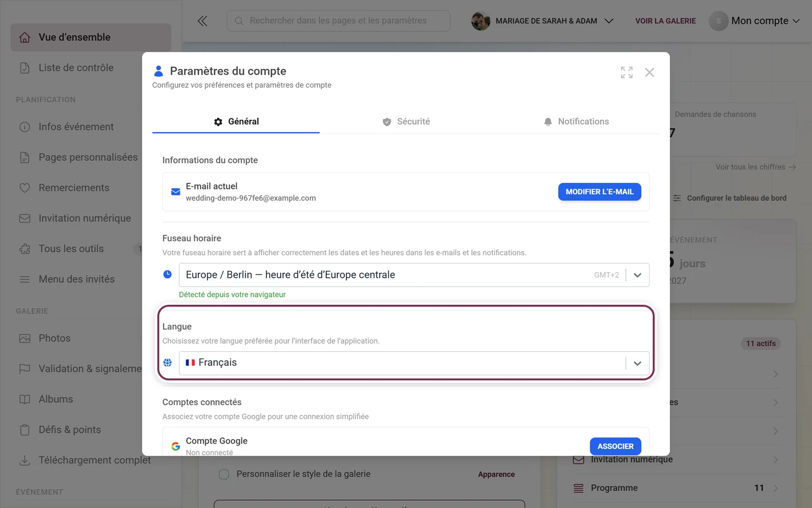Click ASSOCIER for Compte Google

coord(615,446)
